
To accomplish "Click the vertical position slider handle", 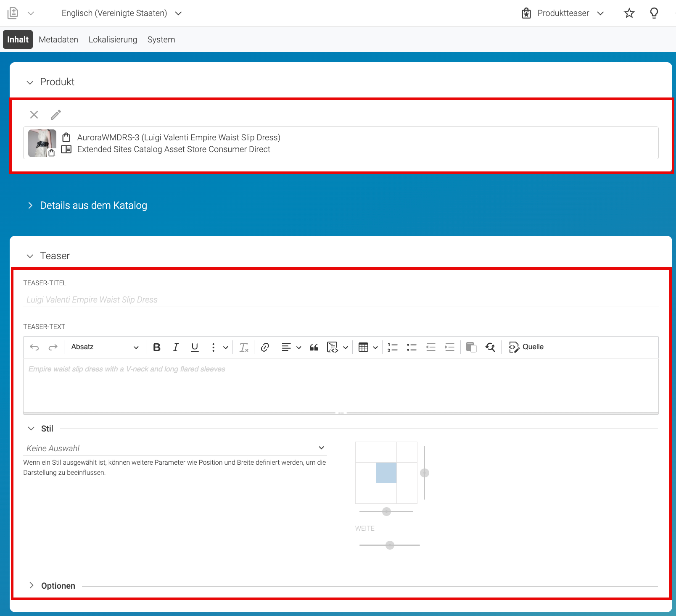I will [x=425, y=473].
